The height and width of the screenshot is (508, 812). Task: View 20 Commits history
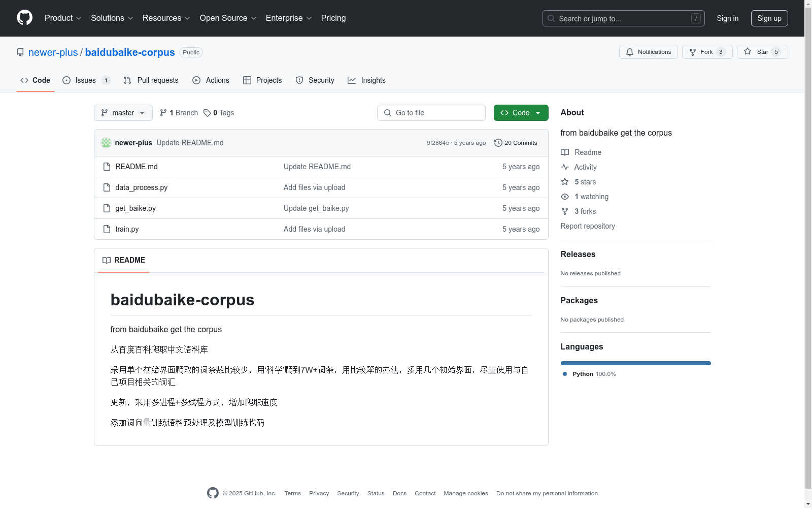[x=516, y=143]
